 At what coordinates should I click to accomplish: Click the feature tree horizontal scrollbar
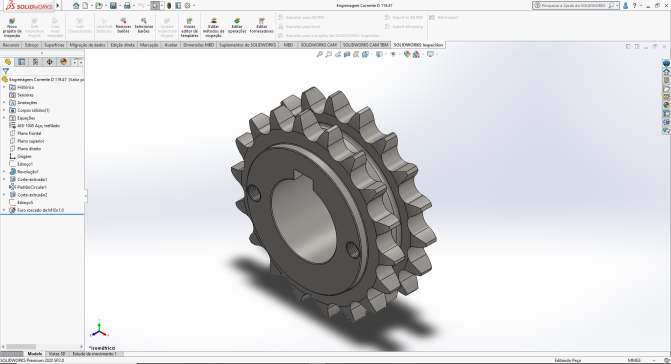[x=21, y=347]
